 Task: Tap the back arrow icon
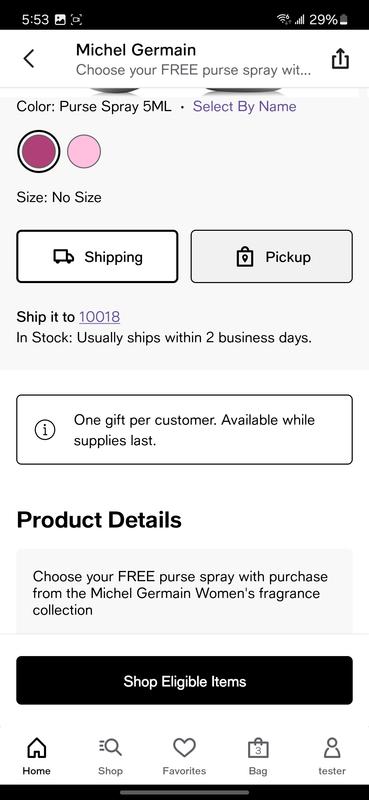coord(29,59)
